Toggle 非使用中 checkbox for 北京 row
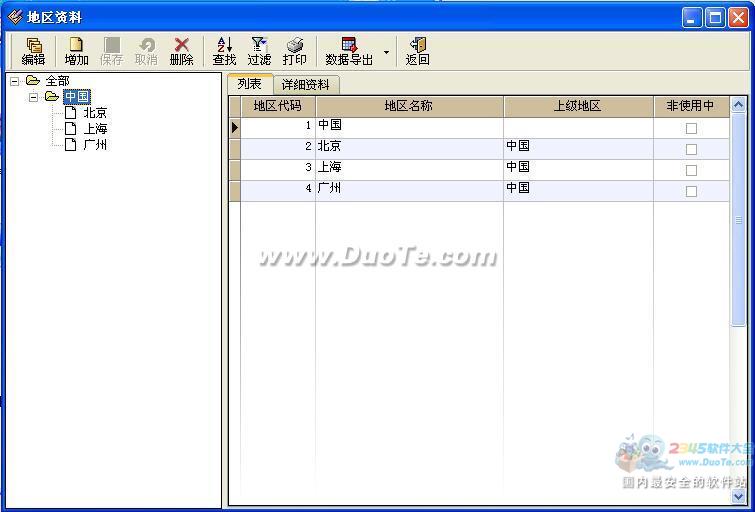 coord(691,149)
